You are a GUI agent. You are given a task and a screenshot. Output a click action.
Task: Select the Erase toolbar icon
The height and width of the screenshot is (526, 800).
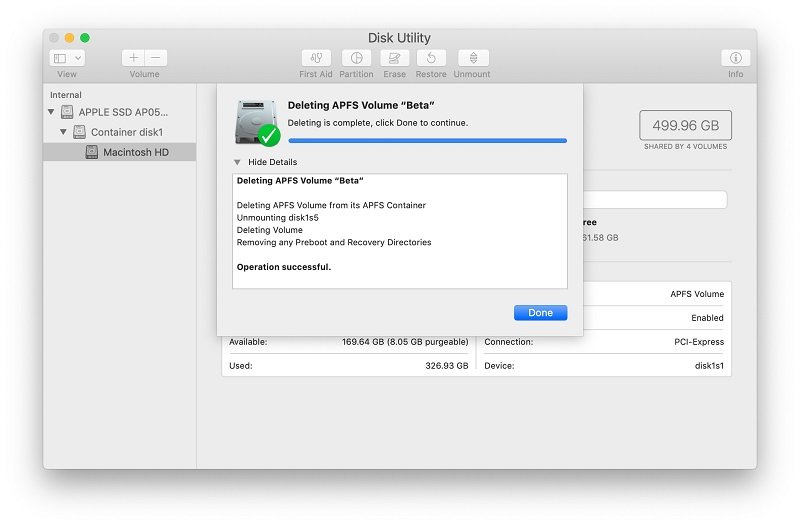[394, 58]
